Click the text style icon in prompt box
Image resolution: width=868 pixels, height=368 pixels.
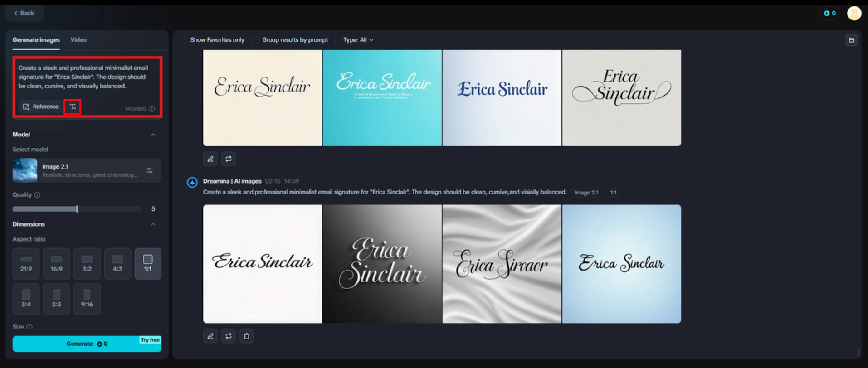(x=73, y=107)
